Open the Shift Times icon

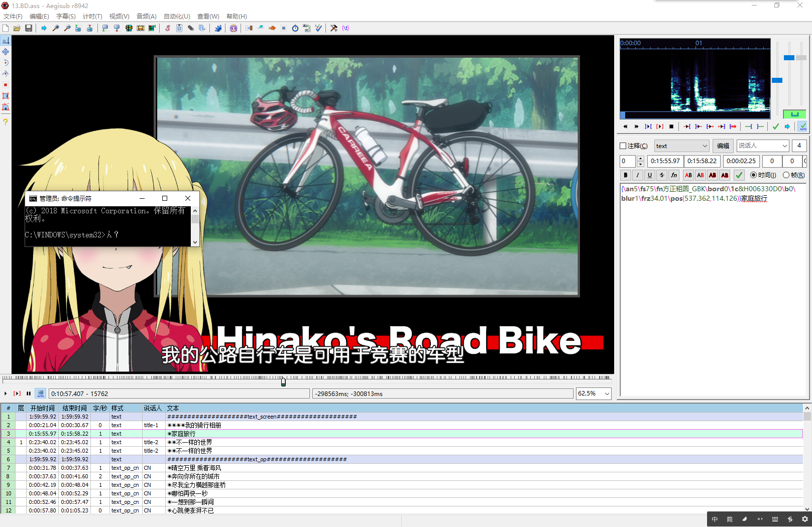[249, 28]
